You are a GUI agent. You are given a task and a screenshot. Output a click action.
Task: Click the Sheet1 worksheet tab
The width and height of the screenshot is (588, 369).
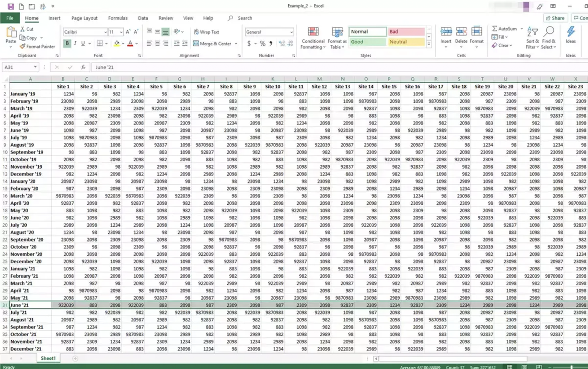click(x=48, y=358)
